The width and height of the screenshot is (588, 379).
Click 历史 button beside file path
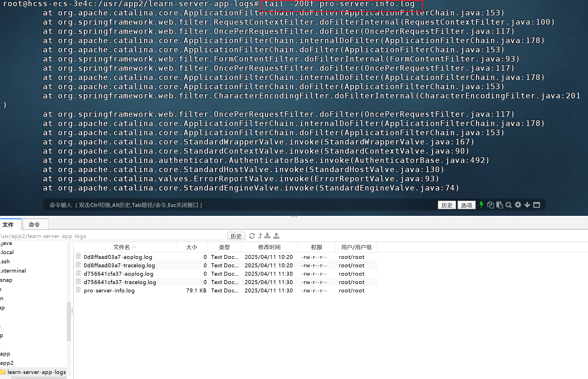pyautogui.click(x=236, y=236)
